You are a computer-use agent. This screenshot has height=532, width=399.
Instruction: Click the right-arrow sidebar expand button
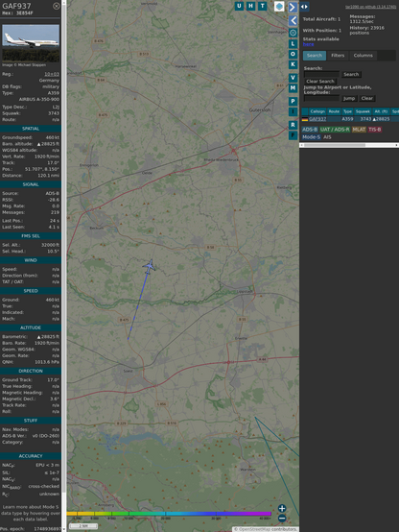[293, 7]
